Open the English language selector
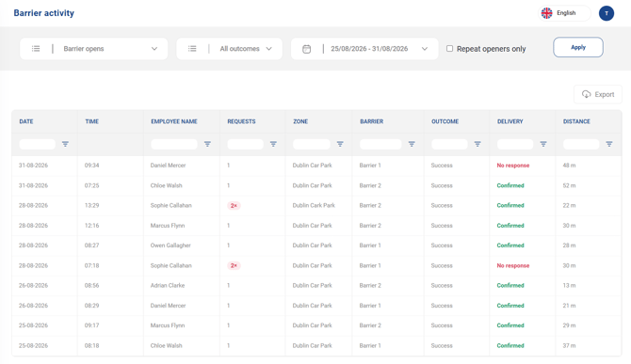The height and width of the screenshot is (364, 631). coord(564,13)
